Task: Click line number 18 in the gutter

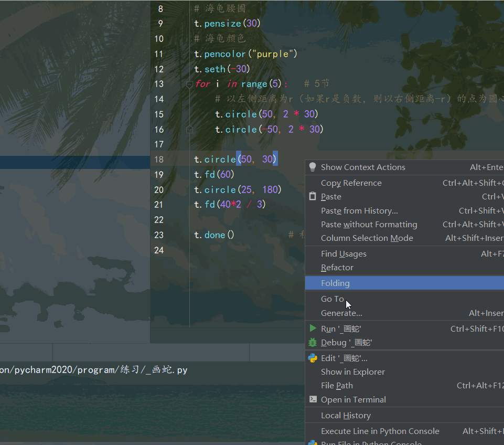Action: (159, 160)
